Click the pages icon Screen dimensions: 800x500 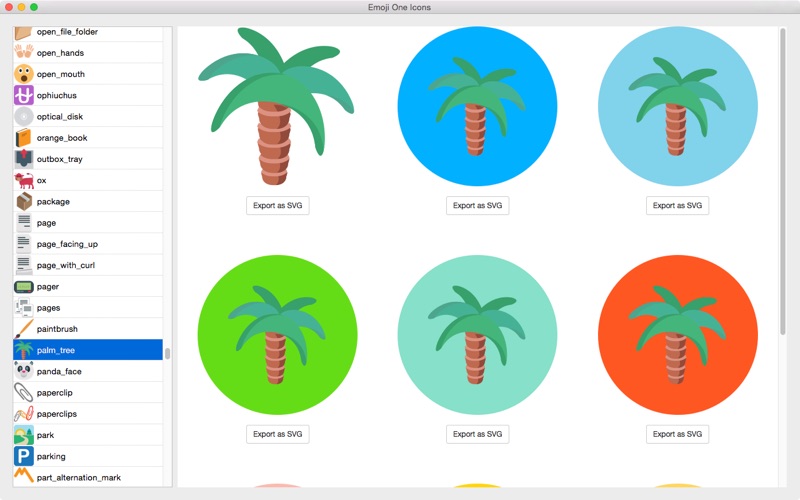(x=23, y=308)
